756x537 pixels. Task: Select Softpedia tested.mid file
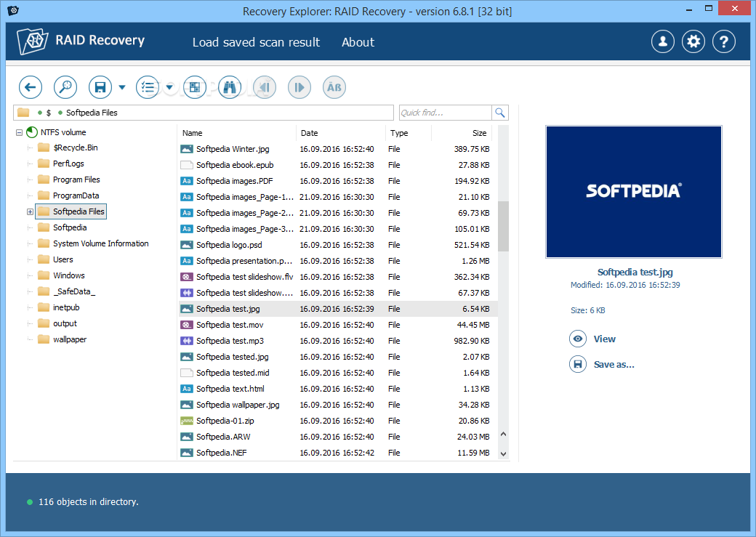(337, 373)
